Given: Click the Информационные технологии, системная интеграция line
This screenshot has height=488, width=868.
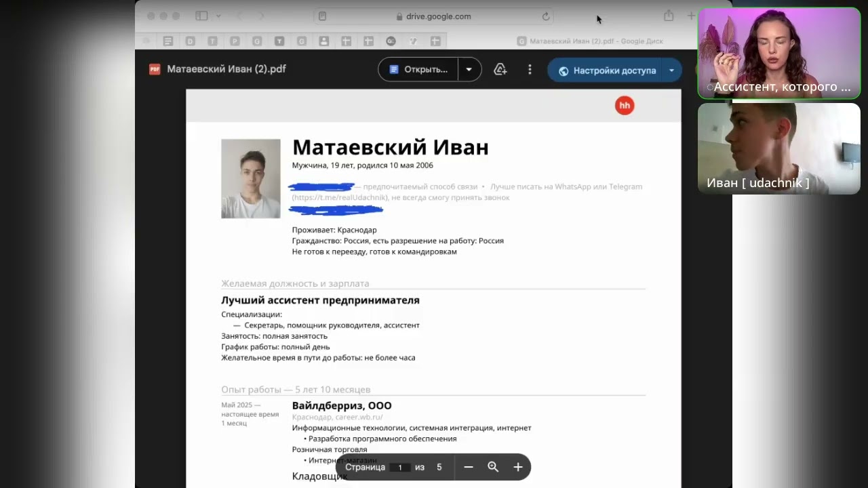Looking at the screenshot, I should click(x=412, y=428).
